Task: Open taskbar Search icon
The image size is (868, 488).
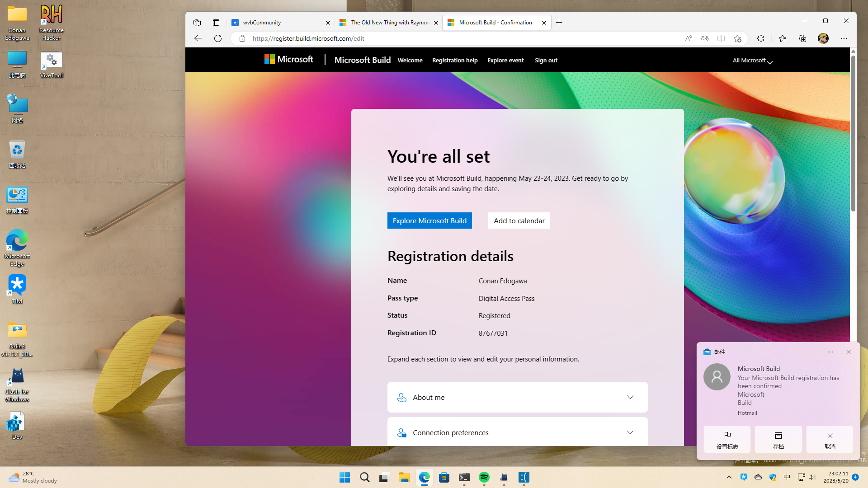Action: coord(364,477)
